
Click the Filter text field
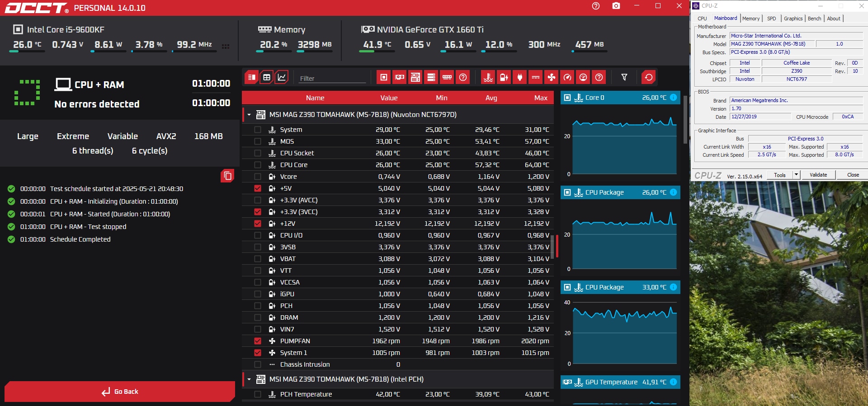click(332, 78)
